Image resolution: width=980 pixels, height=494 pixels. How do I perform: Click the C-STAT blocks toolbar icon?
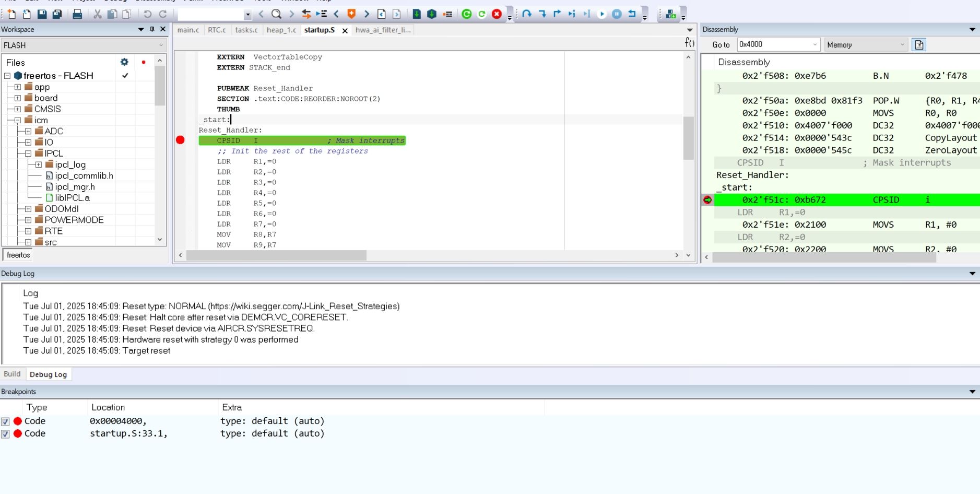671,14
